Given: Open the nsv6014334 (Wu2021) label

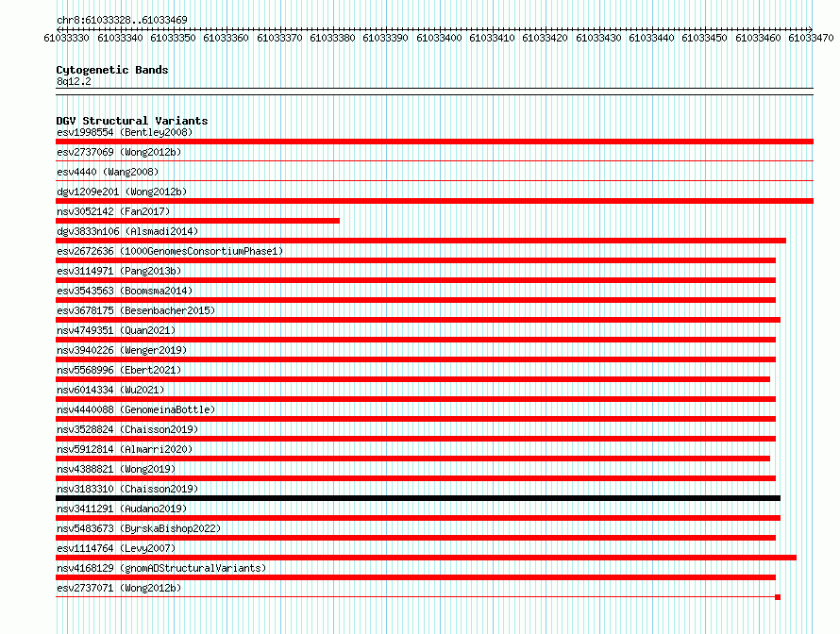Looking at the screenshot, I should (x=110, y=390).
